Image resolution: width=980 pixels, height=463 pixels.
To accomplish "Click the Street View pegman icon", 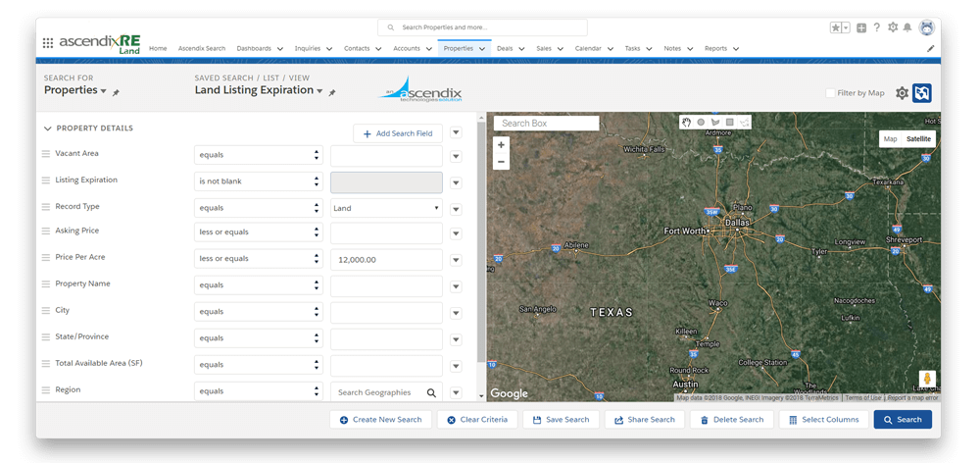I will pos(927,380).
